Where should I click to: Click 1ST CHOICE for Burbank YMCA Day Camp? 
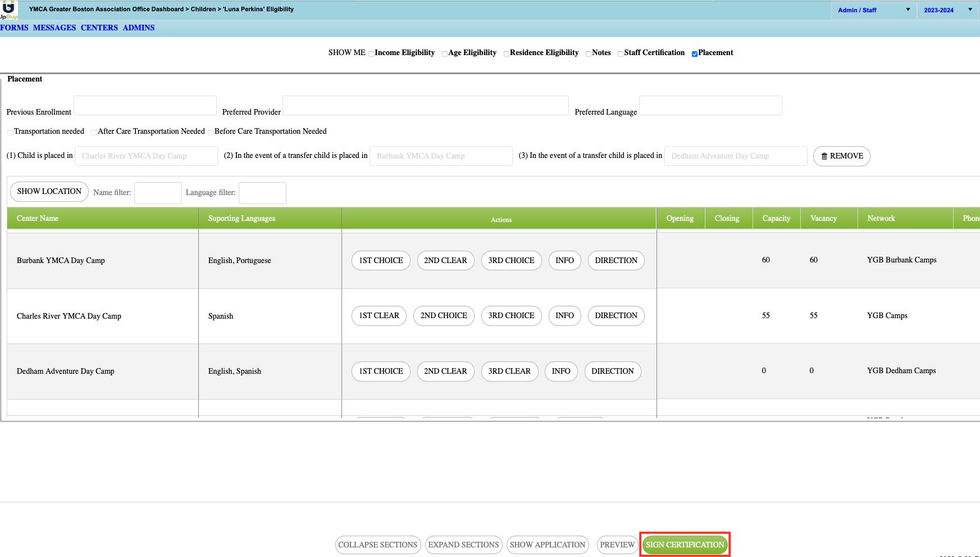(381, 260)
